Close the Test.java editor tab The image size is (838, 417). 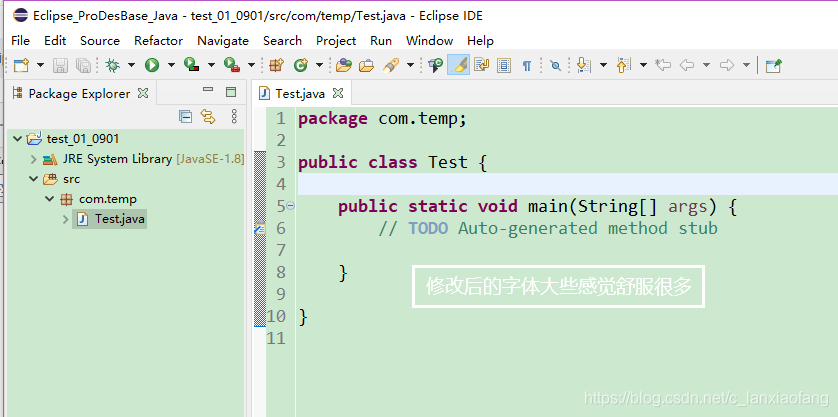(338, 93)
